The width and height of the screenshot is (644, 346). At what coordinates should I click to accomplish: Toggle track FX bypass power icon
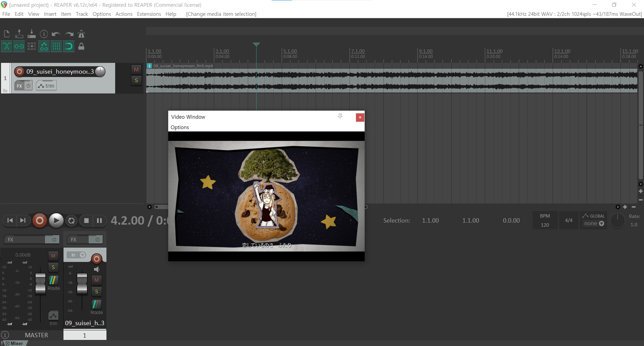(29, 86)
